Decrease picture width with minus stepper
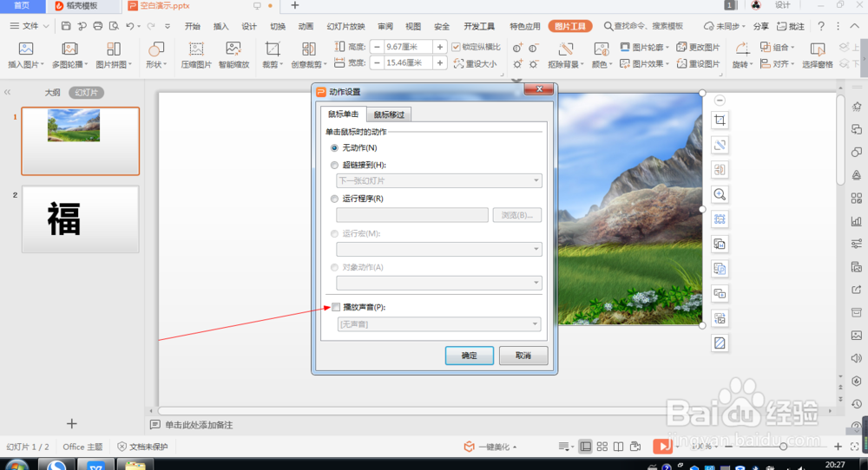 click(377, 63)
